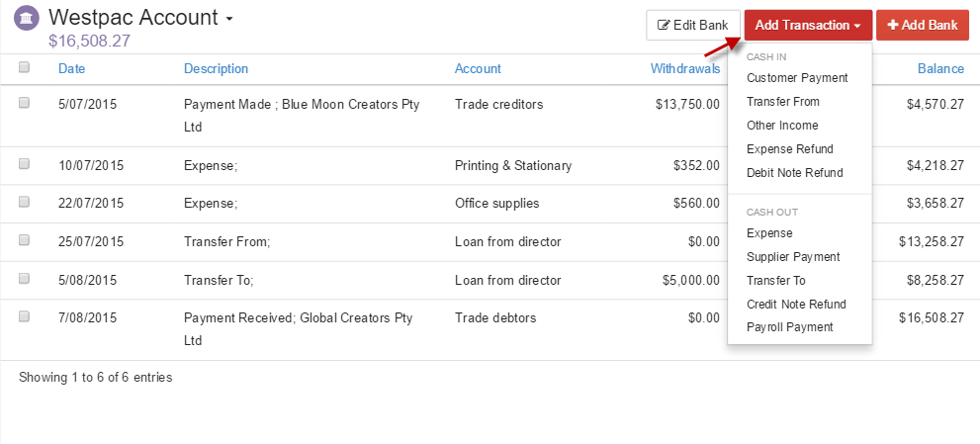Click the $4,570.27 balance value
The image size is (980, 444).
pos(935,105)
